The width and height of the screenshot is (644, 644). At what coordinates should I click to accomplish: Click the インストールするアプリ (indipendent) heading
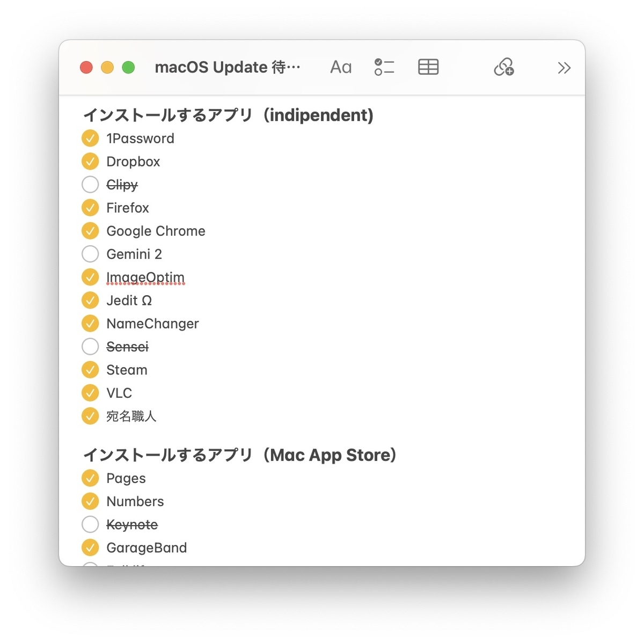click(x=228, y=115)
